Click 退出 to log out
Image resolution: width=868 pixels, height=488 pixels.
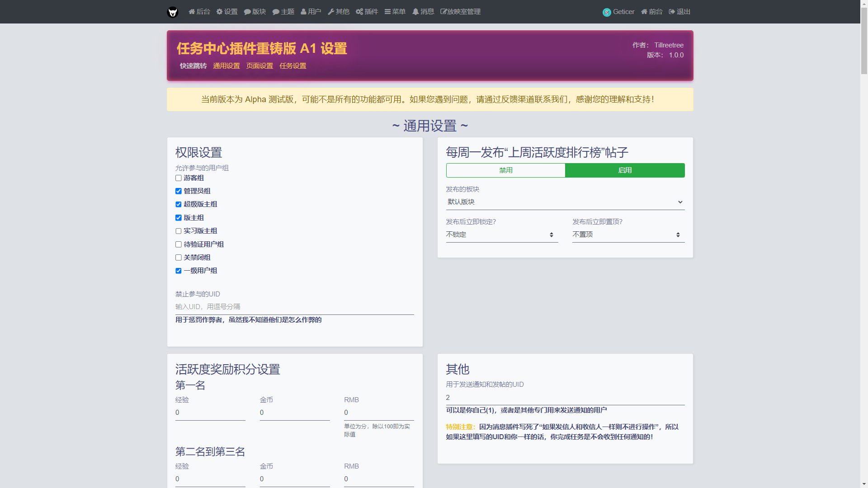coord(679,12)
